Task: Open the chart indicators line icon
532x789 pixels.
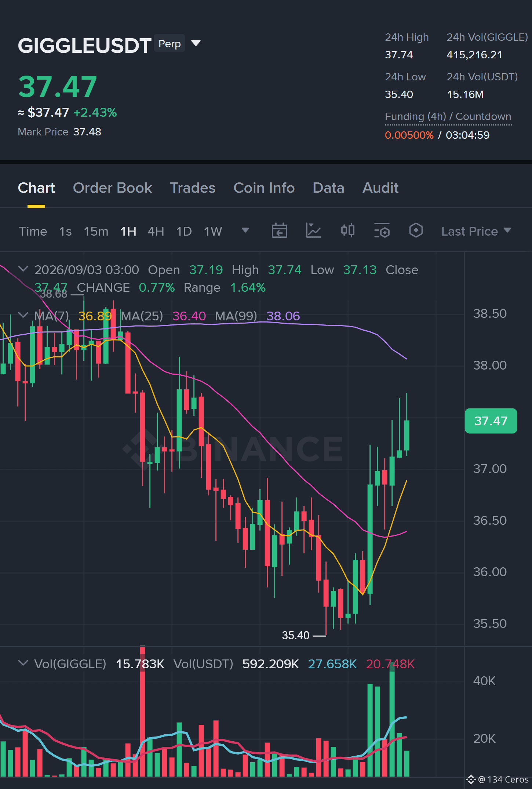Action: pyautogui.click(x=313, y=231)
